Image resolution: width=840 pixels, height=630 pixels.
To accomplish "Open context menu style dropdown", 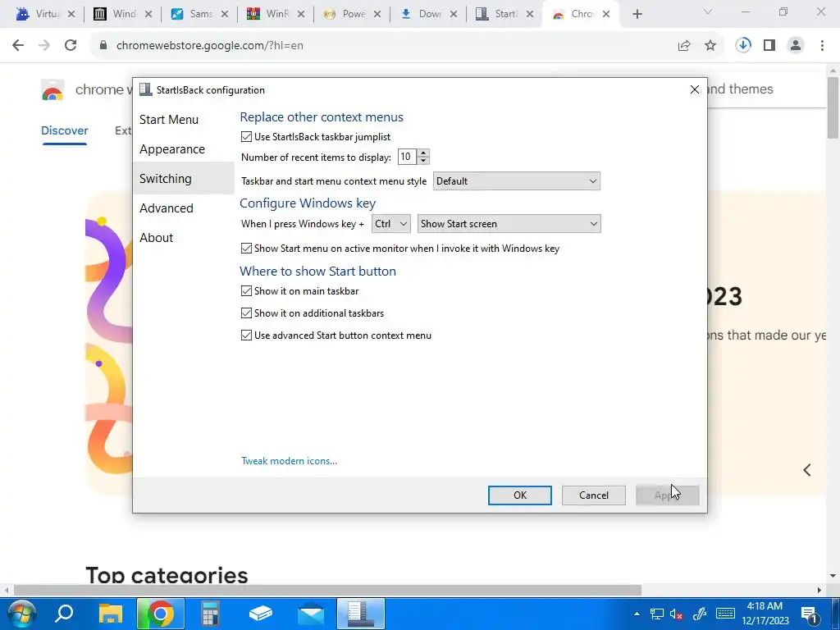I will point(517,181).
